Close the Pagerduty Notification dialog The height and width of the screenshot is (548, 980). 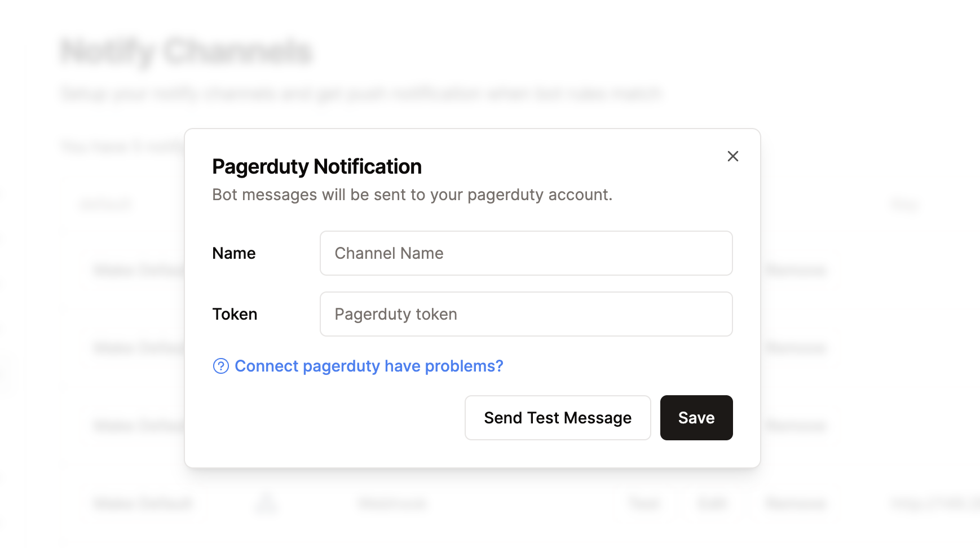732,156
